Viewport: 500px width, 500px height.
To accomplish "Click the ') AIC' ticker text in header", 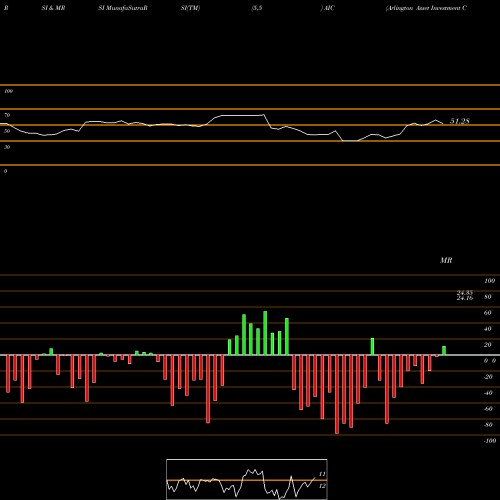I will pos(327,8).
